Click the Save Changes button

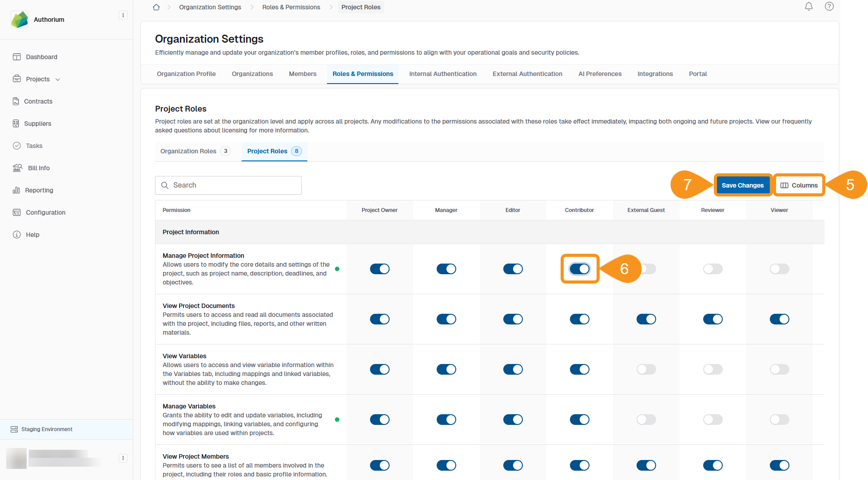742,185
